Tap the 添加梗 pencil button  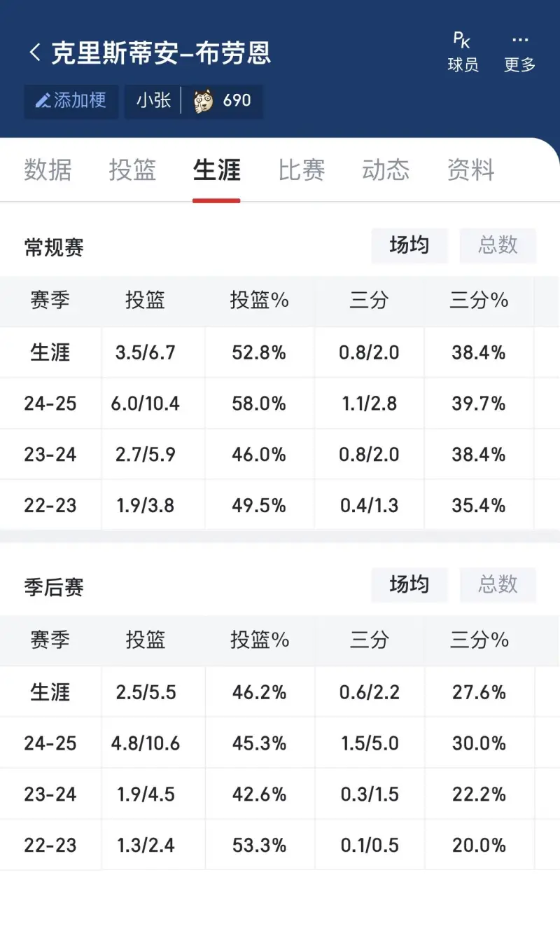(x=71, y=101)
